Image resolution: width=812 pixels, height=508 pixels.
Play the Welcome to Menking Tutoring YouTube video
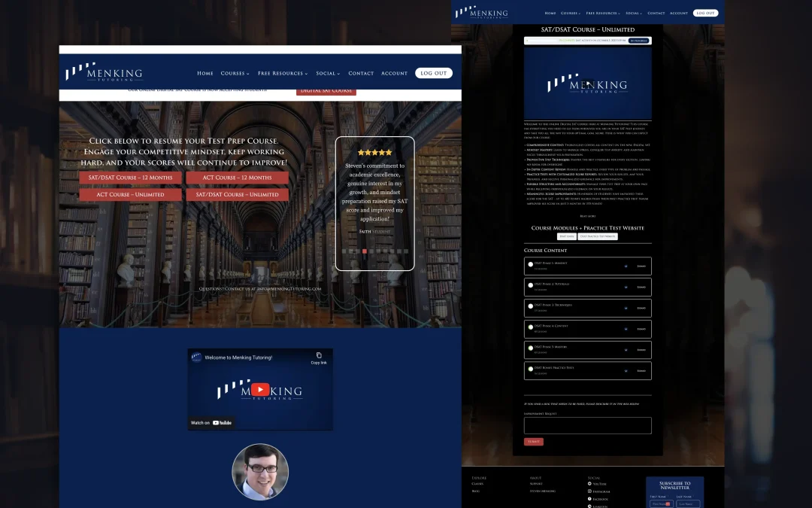point(260,389)
